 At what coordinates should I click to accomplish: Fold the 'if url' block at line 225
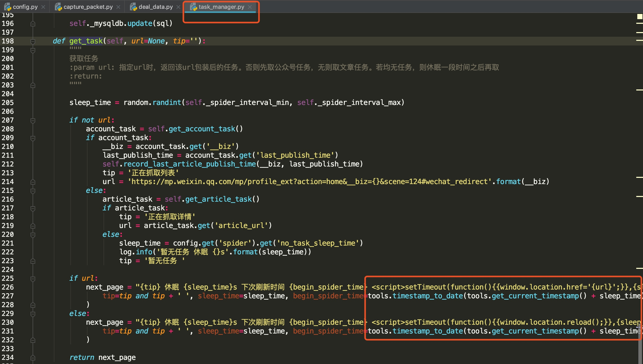click(33, 278)
